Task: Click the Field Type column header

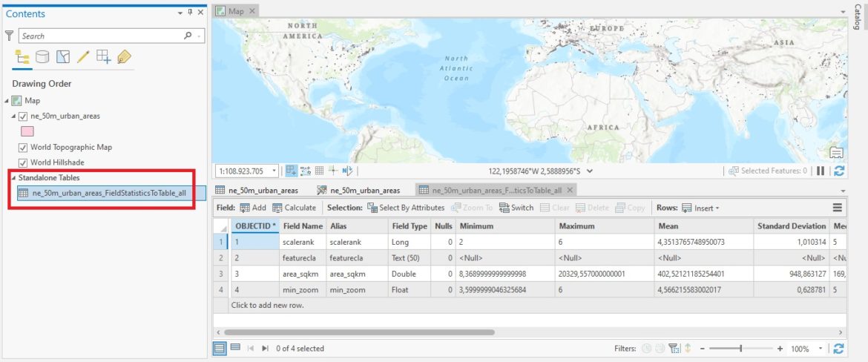Action: (x=409, y=226)
